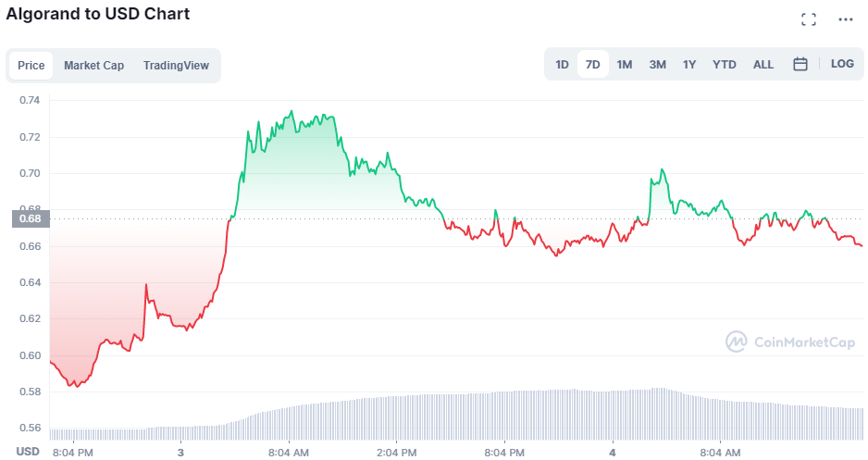This screenshot has width=868, height=460.
Task: Click the 0.72 y-axis label
Action: pyautogui.click(x=30, y=137)
